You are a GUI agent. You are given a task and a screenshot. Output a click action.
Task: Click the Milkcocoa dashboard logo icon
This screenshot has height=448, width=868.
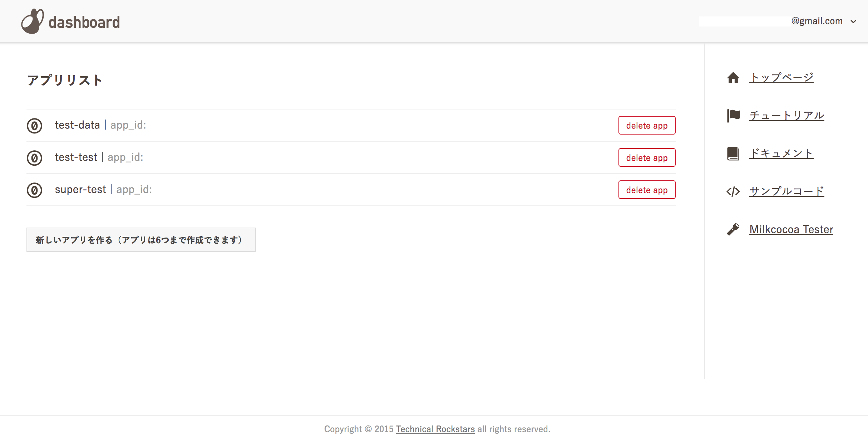(x=33, y=21)
